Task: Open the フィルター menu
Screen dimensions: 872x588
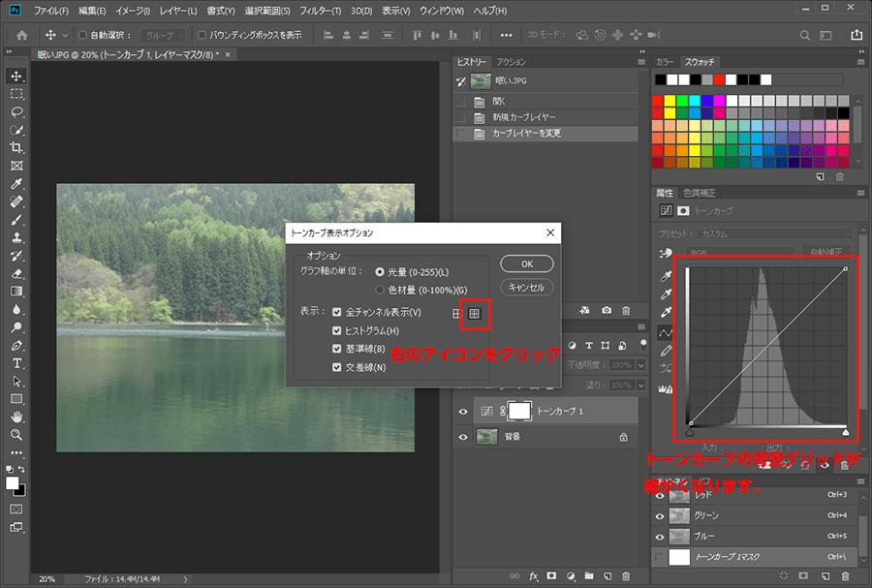Action: pos(319,11)
